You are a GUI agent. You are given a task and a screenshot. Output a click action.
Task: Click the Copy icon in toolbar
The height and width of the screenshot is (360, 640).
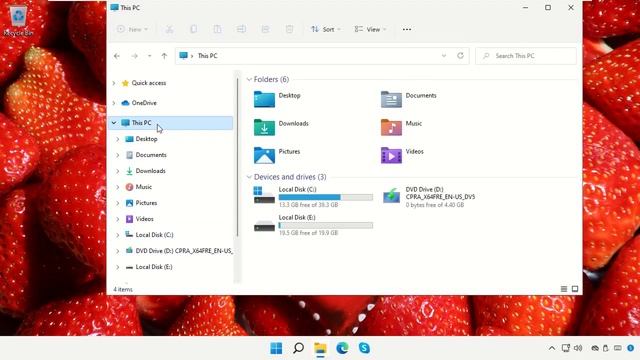pyautogui.click(x=193, y=29)
